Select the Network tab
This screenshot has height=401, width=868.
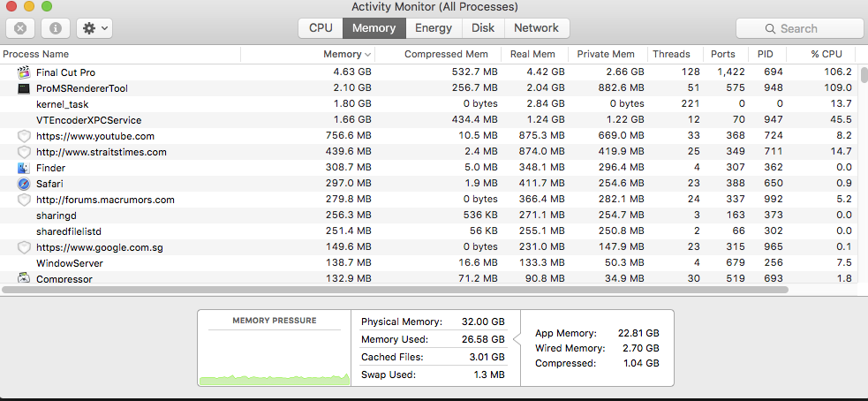click(536, 27)
